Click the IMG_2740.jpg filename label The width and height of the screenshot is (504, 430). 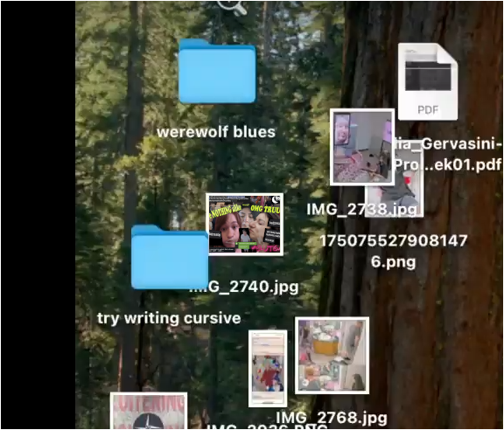(245, 287)
